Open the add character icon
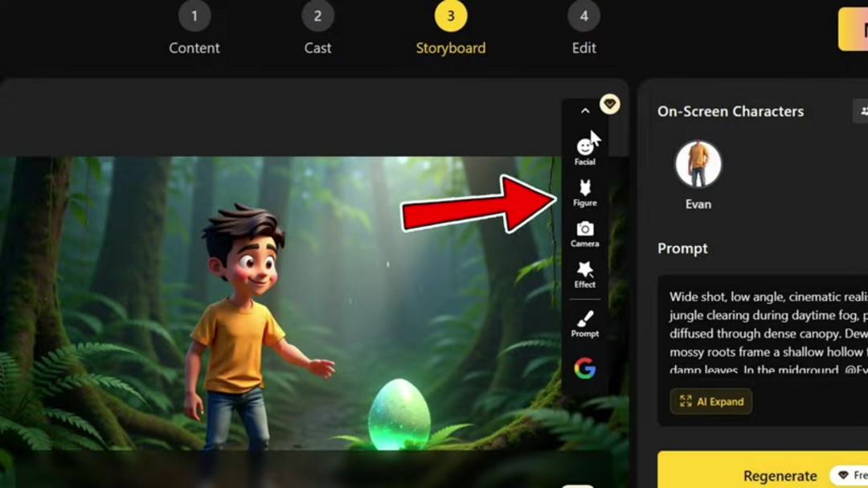The width and height of the screenshot is (868, 488). (x=862, y=111)
